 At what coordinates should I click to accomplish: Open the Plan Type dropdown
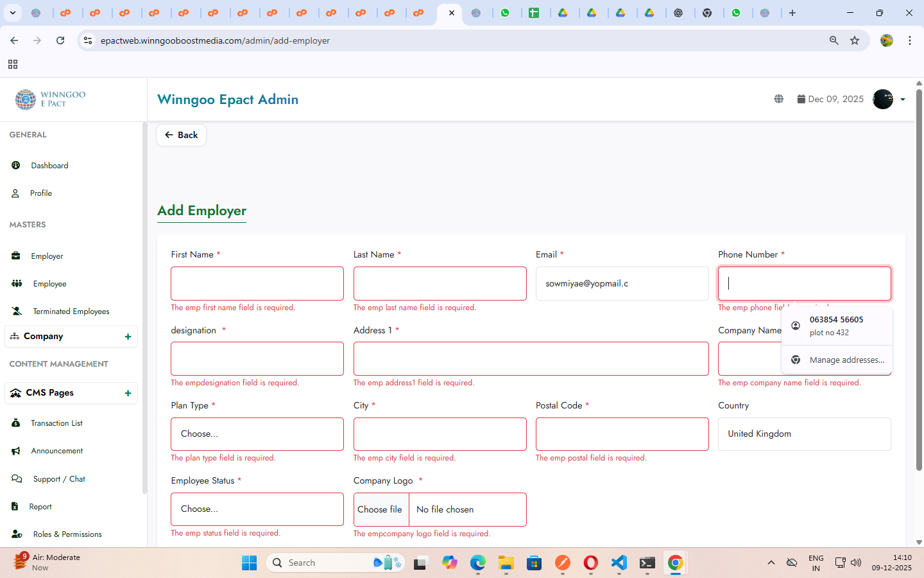pyautogui.click(x=257, y=434)
